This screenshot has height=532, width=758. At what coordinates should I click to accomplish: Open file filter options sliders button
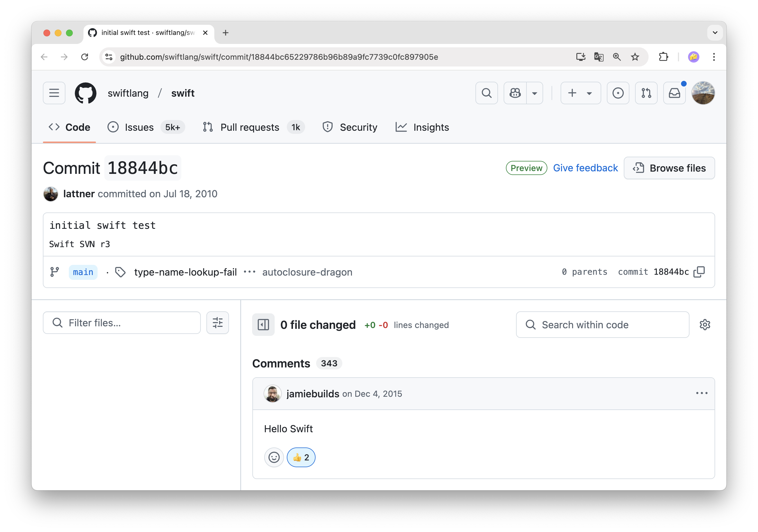pos(218,323)
